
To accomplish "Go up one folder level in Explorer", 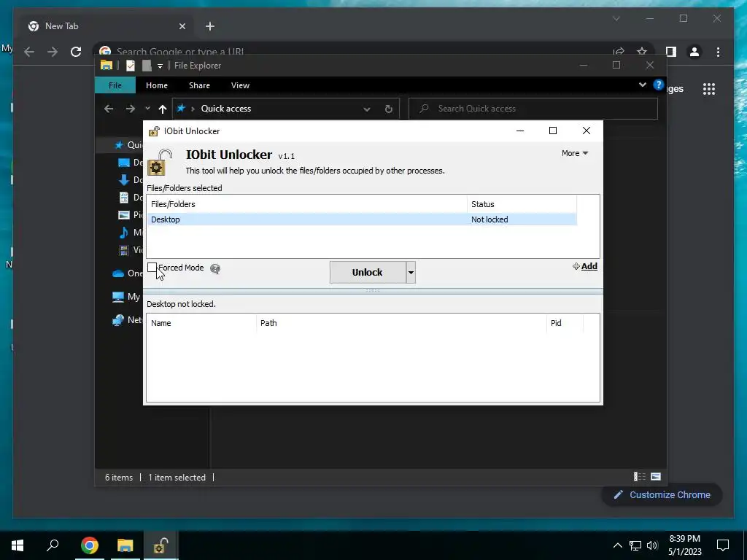I will tap(163, 109).
